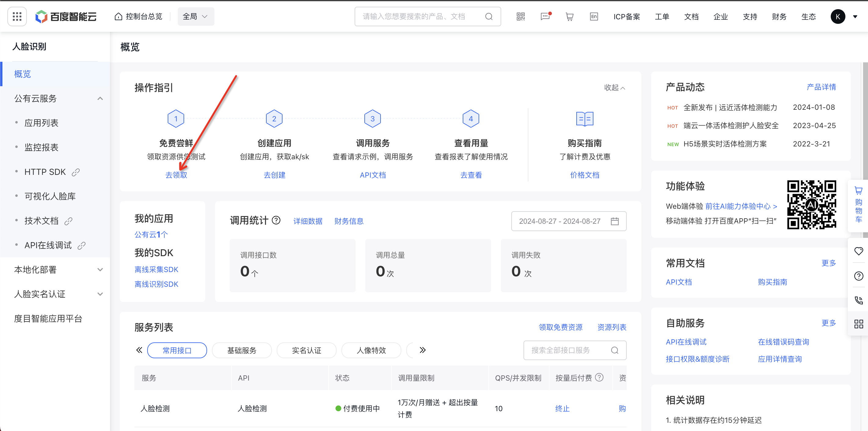This screenshot has height=431, width=868.
Task: Click the help icon next to 按量后付费
Action: click(x=599, y=378)
